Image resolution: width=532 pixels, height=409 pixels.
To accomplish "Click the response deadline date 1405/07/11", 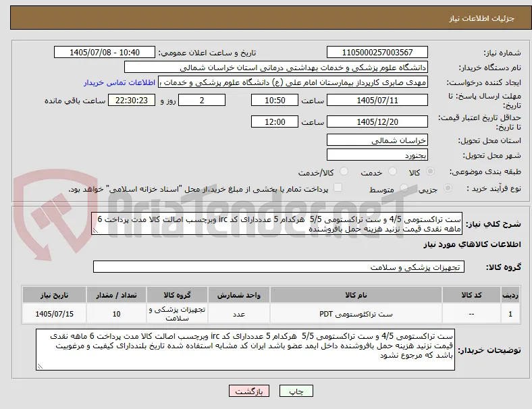I will (377, 100).
